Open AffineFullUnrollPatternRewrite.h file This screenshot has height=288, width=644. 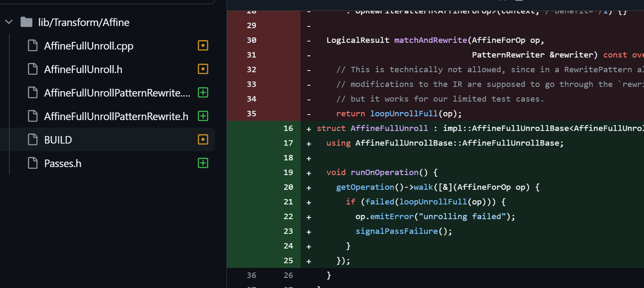(116, 117)
